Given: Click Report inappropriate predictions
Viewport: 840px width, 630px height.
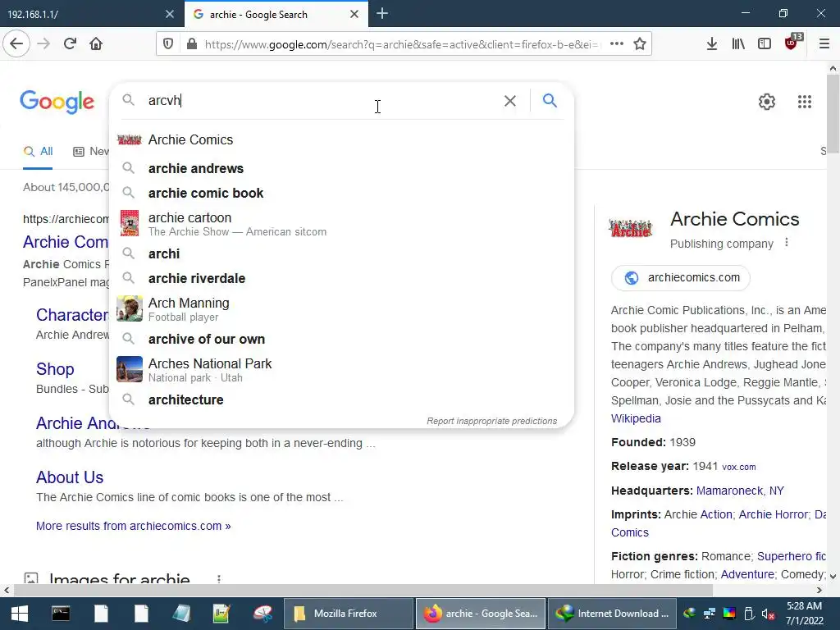Looking at the screenshot, I should (492, 421).
